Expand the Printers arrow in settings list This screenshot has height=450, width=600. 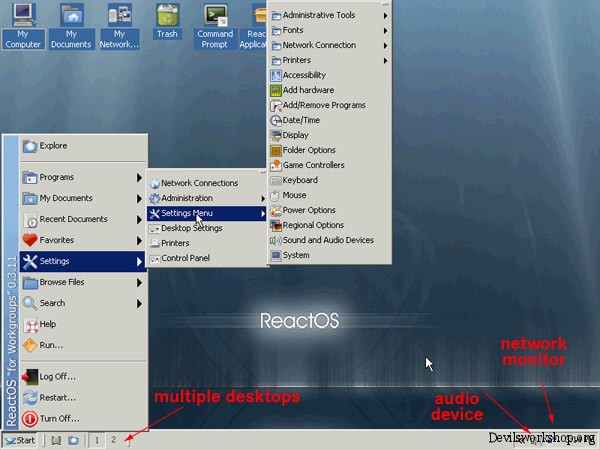(x=385, y=61)
